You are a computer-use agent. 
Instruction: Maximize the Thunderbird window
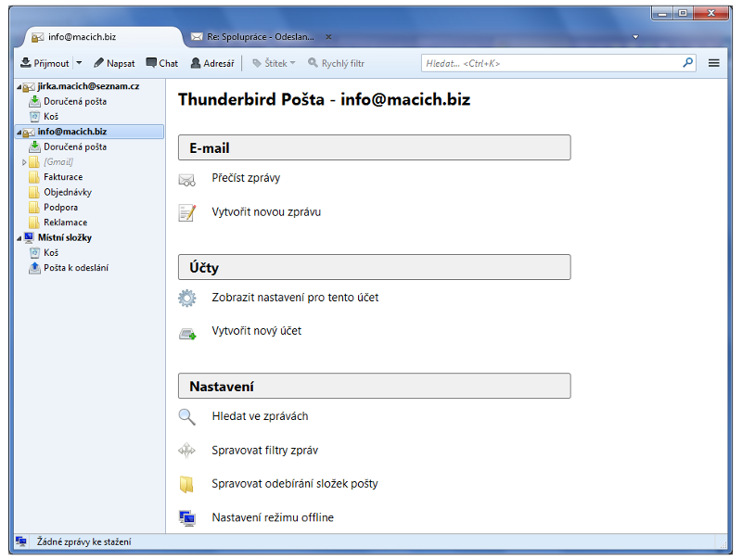tap(683, 13)
